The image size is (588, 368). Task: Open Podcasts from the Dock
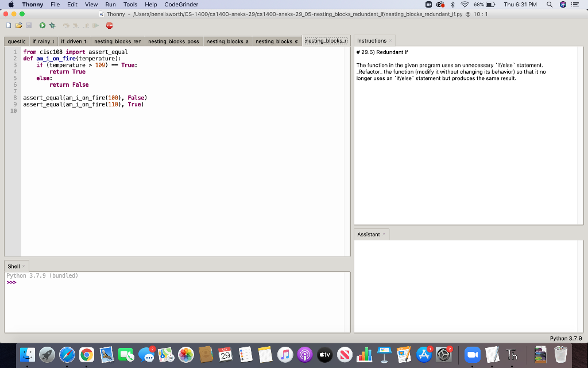pyautogui.click(x=305, y=354)
